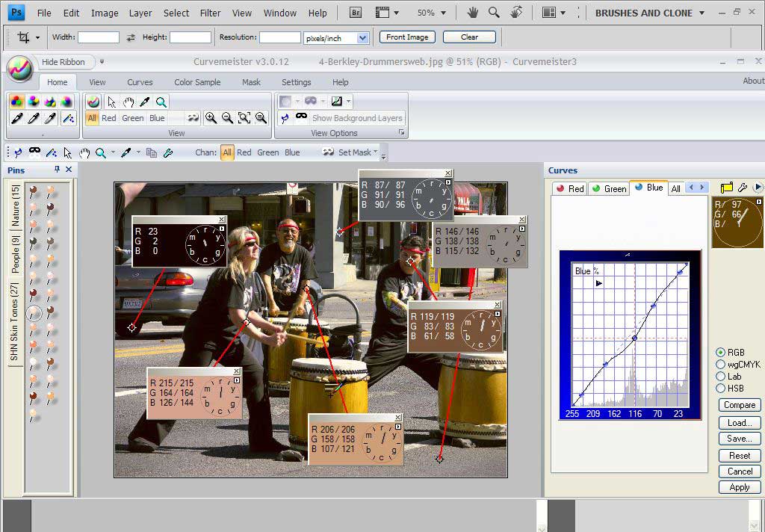The height and width of the screenshot is (532, 765).
Task: Click into the Width input field
Action: pos(99,37)
